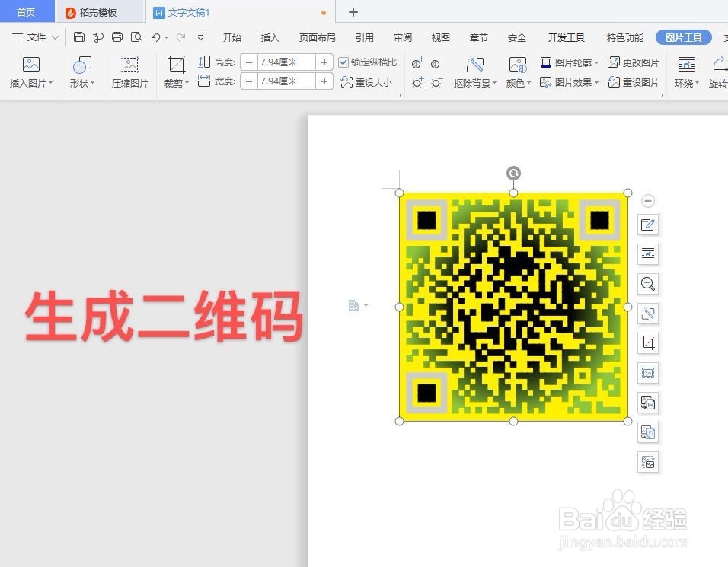Viewport: 728px width, 567px height.
Task: Switch to the Home (首页) tab
Action: coord(26,11)
